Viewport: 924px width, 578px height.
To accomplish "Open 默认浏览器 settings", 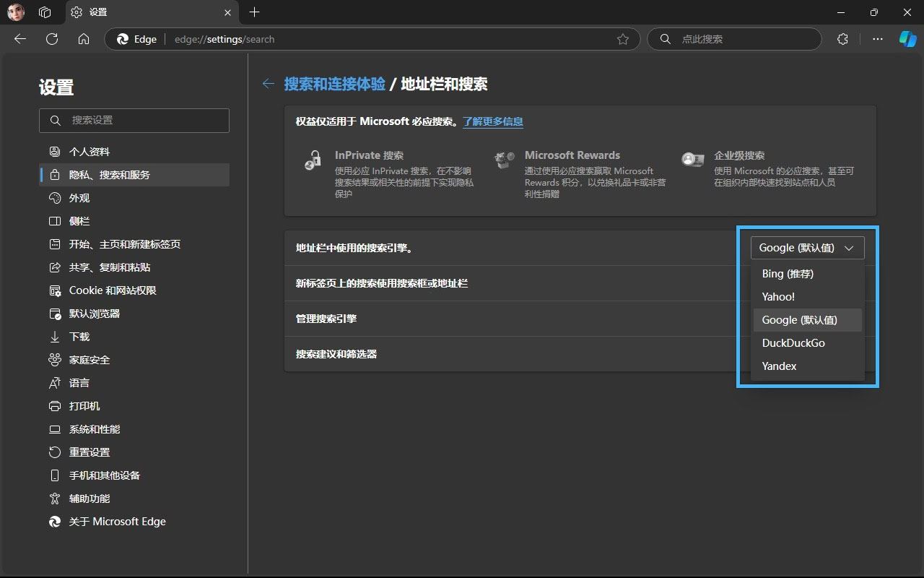I will [x=134, y=314].
